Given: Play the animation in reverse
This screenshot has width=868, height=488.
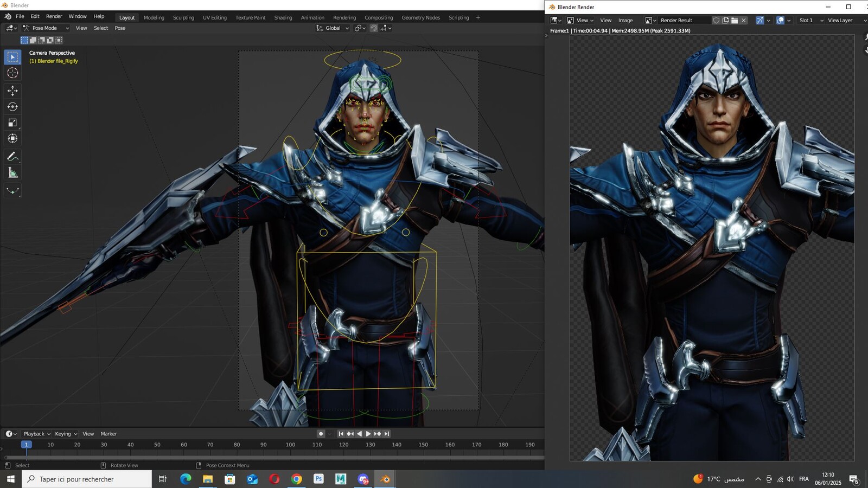Looking at the screenshot, I should [359, 434].
